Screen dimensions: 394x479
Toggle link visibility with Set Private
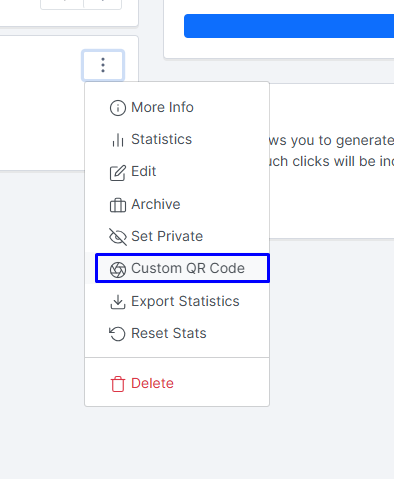pos(177,236)
